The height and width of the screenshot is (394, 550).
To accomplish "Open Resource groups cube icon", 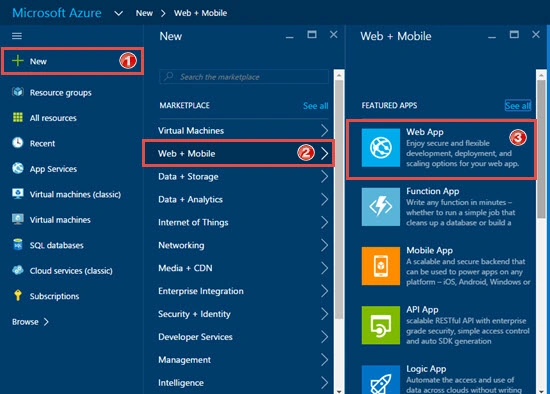I will pyautogui.click(x=18, y=92).
